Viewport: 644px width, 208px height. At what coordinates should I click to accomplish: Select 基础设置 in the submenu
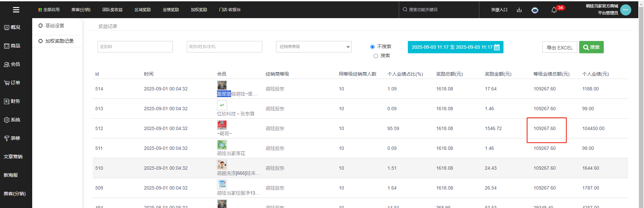coord(54,26)
